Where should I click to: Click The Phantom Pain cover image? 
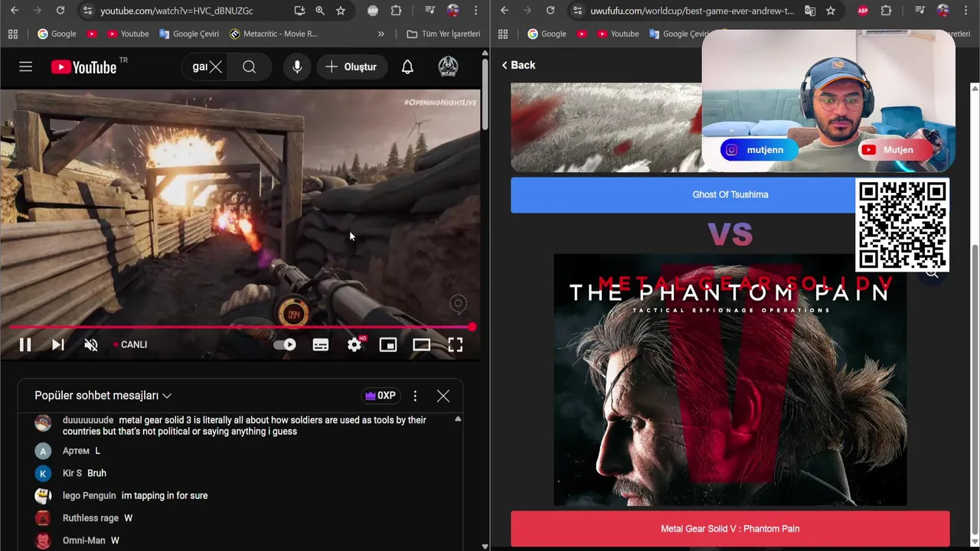pyautogui.click(x=730, y=380)
